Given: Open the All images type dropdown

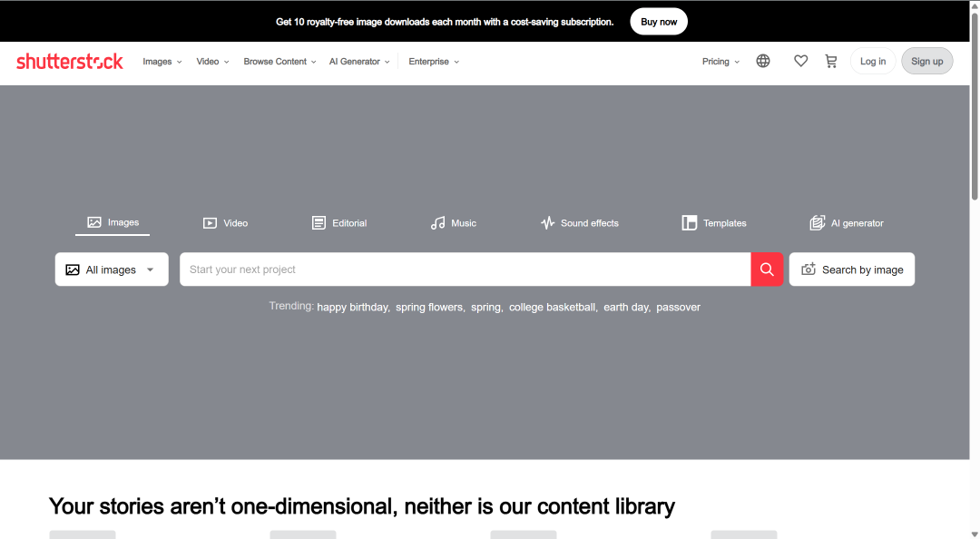Looking at the screenshot, I should (112, 269).
